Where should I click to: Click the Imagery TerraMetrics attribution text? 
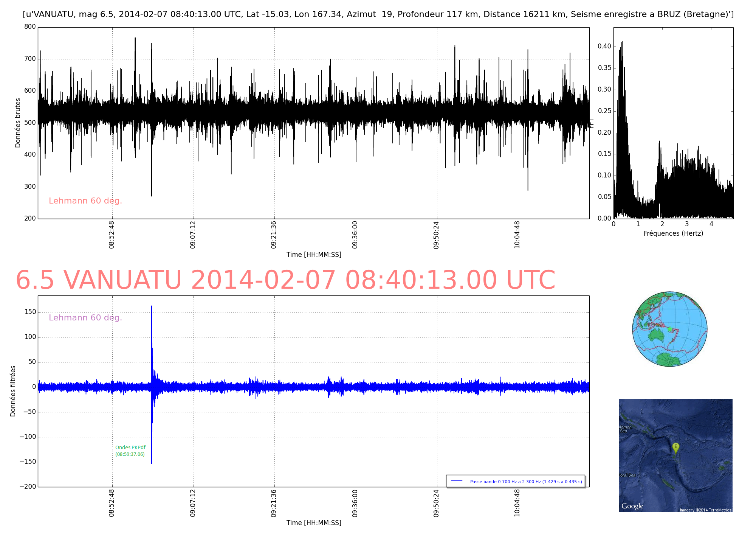[x=705, y=510]
